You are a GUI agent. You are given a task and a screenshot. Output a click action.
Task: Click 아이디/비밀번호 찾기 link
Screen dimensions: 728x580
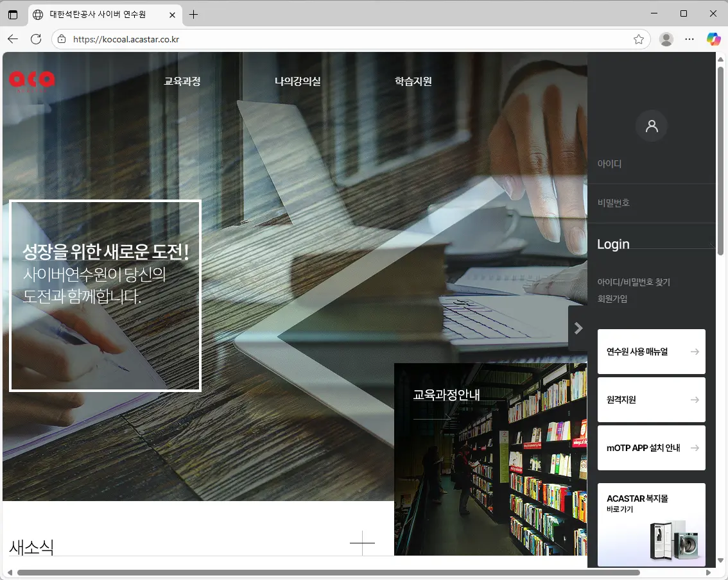633,282
